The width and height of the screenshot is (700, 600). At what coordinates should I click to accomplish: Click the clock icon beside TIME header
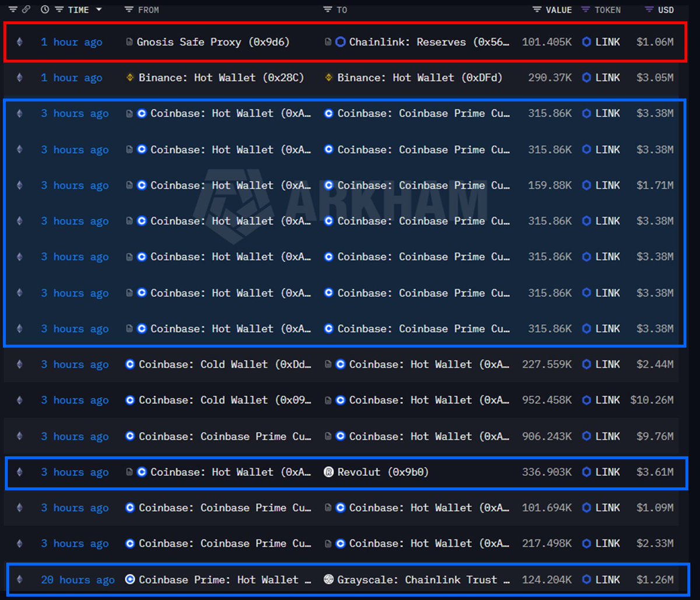point(45,9)
